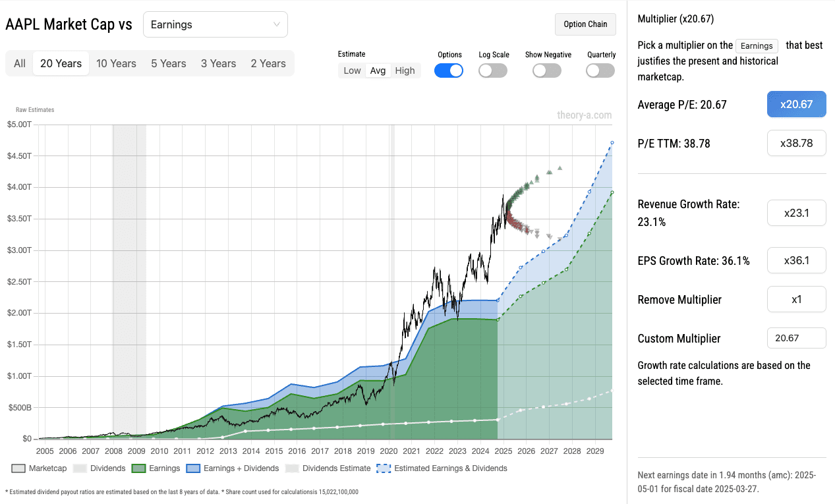Select the All time range tab
Image resolution: width=835 pixels, height=504 pixels.
click(20, 63)
